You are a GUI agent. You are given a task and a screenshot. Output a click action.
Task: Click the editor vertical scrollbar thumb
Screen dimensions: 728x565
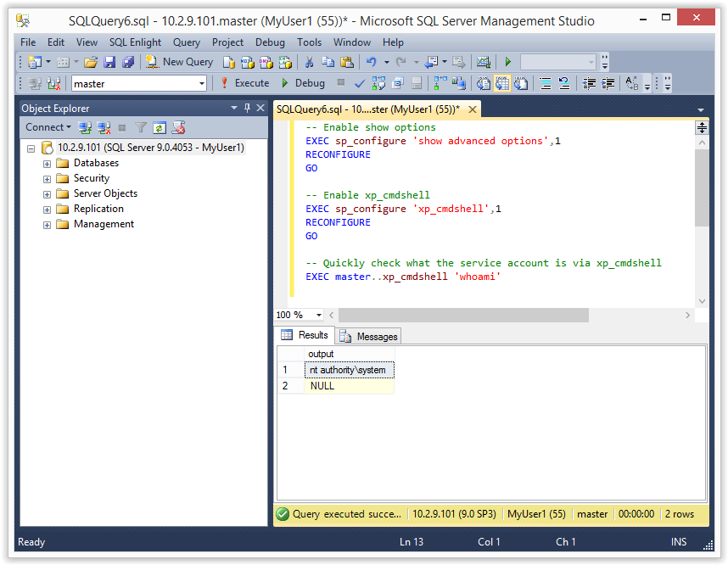point(702,187)
